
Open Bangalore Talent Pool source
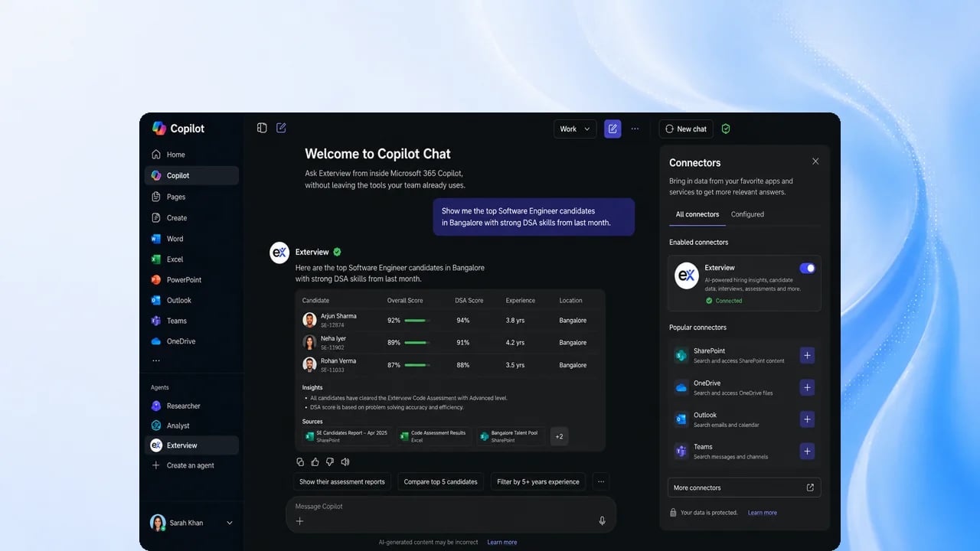[511, 436]
